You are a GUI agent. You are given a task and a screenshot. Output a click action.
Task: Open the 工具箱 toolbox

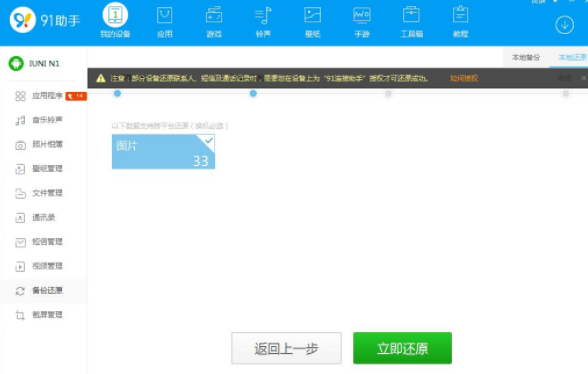point(411,22)
